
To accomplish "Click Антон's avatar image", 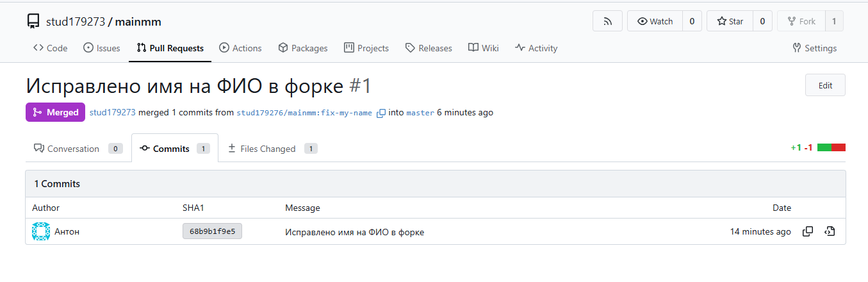I will point(41,231).
